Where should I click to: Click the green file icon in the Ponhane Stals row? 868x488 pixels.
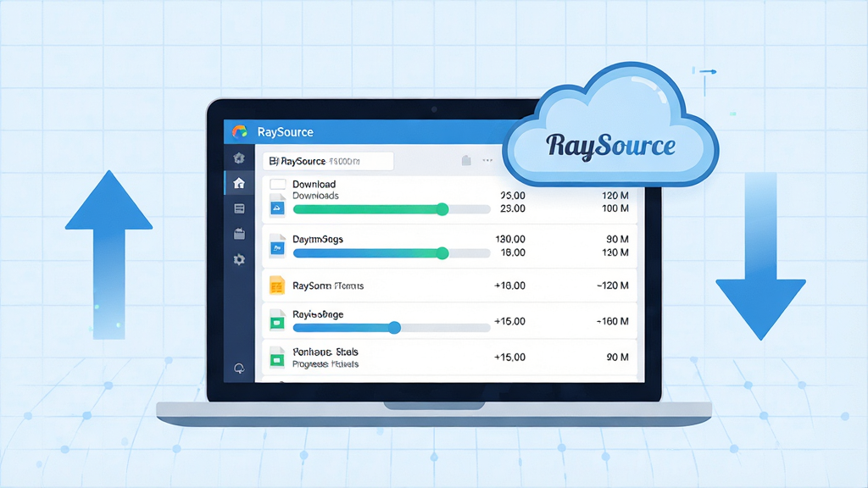tap(277, 358)
